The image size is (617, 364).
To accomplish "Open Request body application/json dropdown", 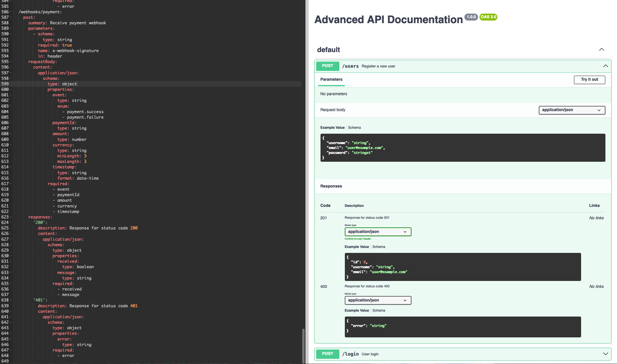I will [572, 110].
